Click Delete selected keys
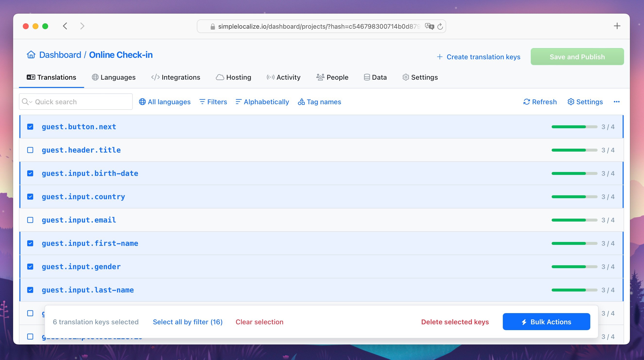 pos(455,322)
